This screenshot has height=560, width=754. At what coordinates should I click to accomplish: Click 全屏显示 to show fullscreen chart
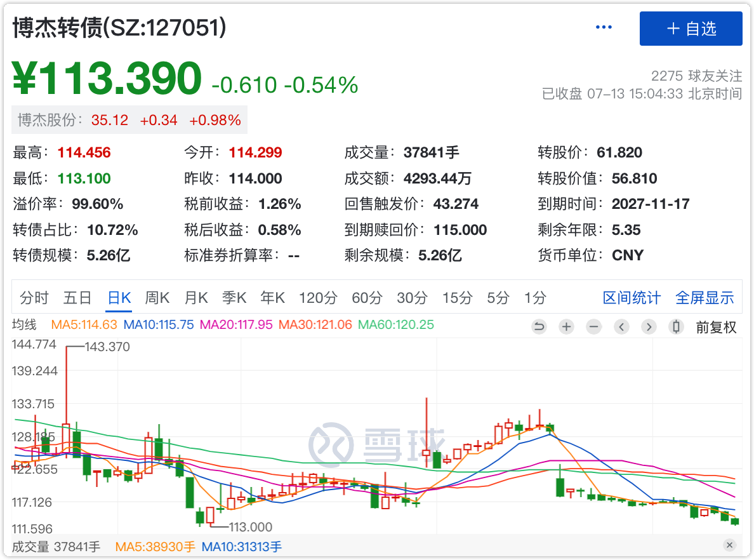pos(704,298)
